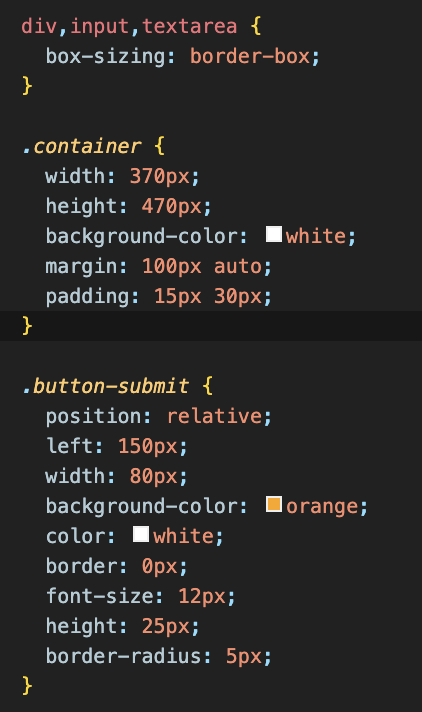
Task: Click the border-box value
Action: click(249, 56)
